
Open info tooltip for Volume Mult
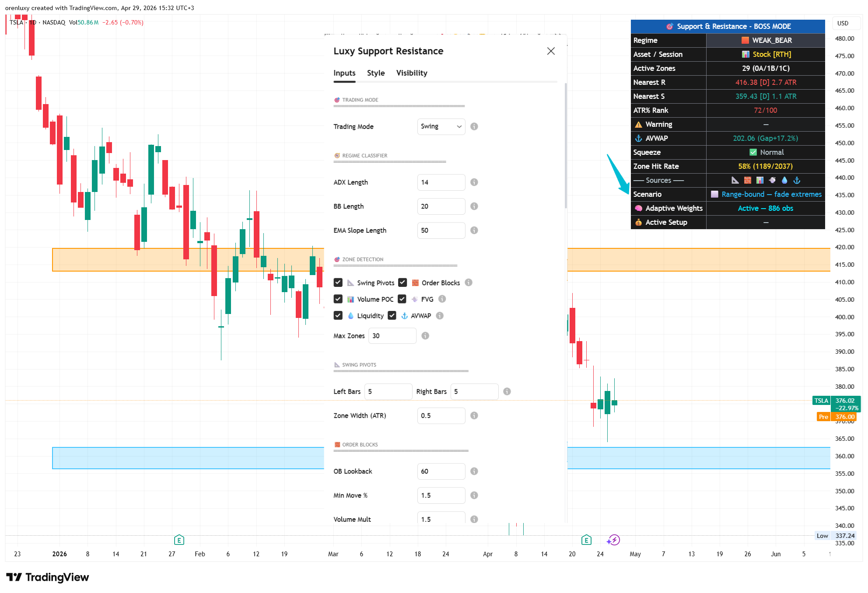[474, 519]
